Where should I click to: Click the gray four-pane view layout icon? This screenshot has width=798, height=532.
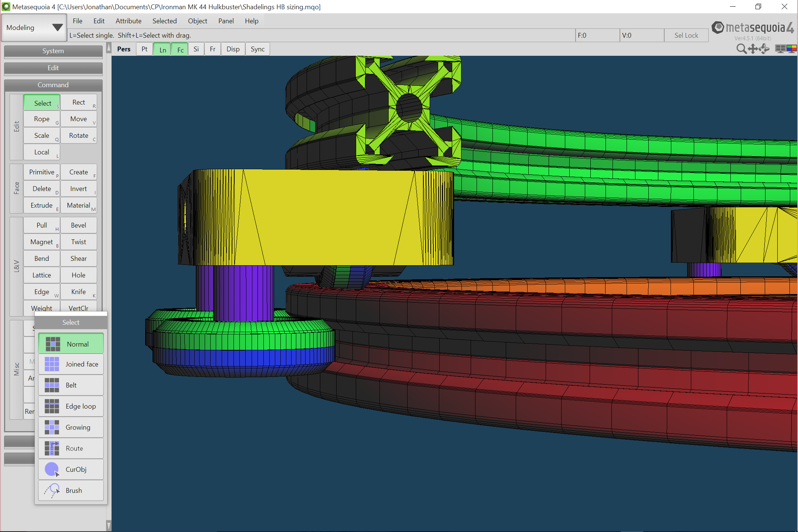780,49
